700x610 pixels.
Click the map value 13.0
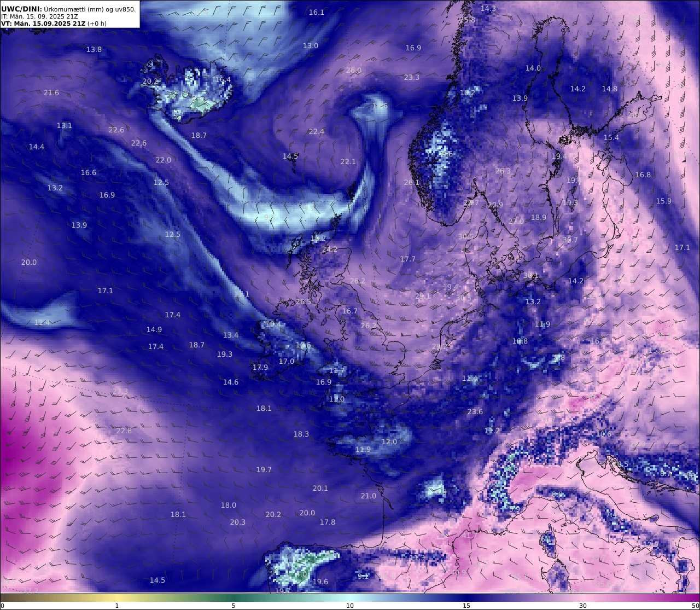[x=311, y=45]
